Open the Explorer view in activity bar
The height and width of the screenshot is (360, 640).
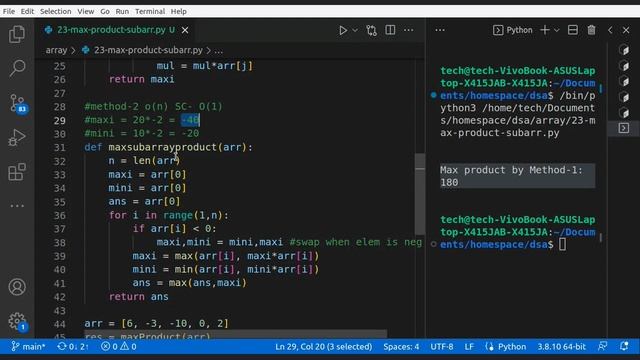17,34
